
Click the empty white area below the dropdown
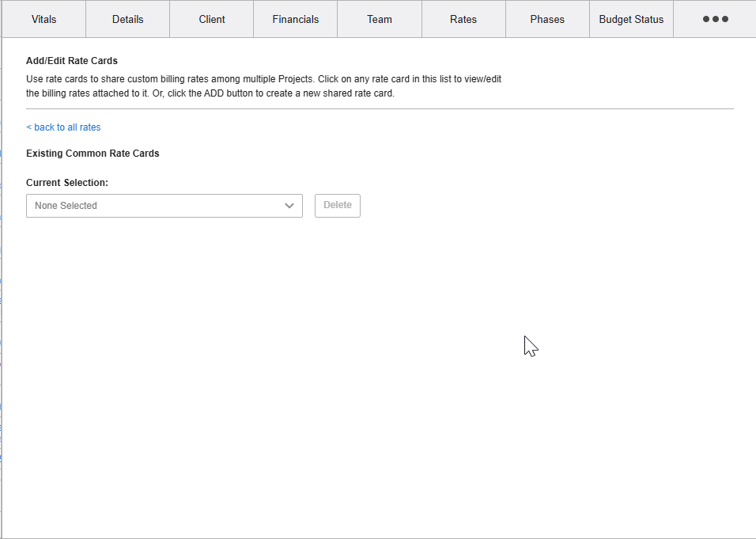pyautogui.click(x=316, y=356)
